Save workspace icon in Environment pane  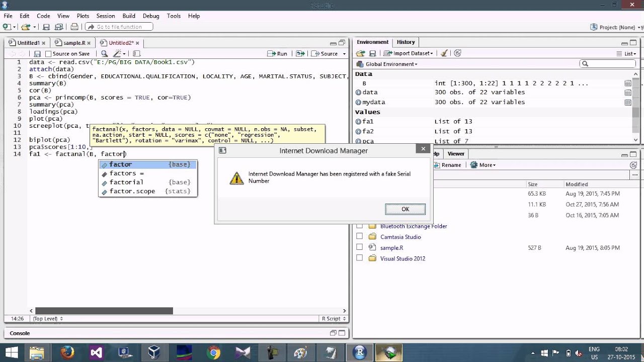[x=372, y=53]
